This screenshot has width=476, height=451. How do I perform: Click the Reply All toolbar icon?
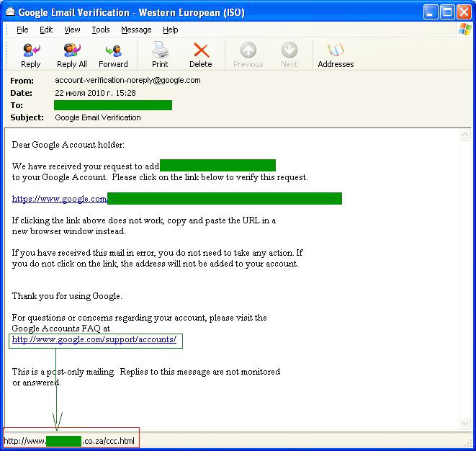tap(72, 50)
